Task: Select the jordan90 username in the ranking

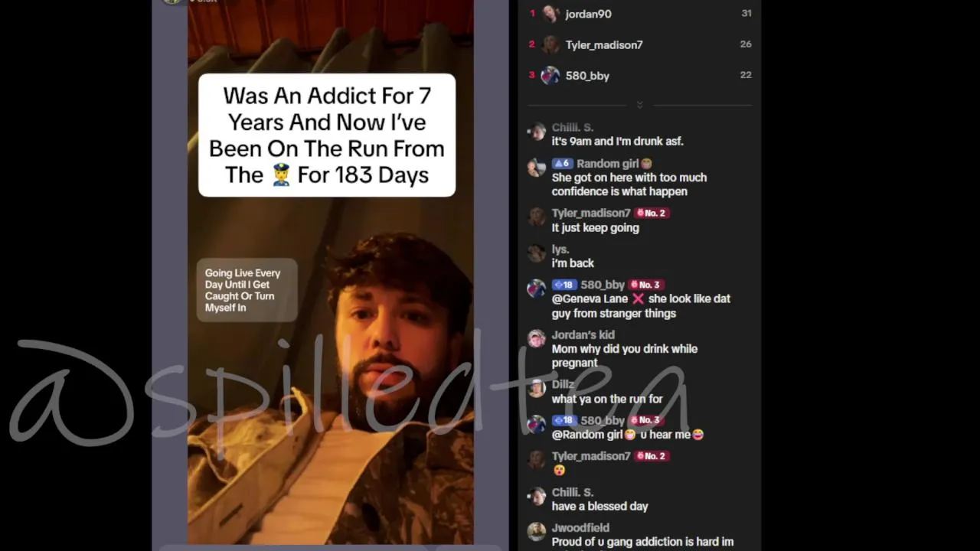Action: coord(588,14)
